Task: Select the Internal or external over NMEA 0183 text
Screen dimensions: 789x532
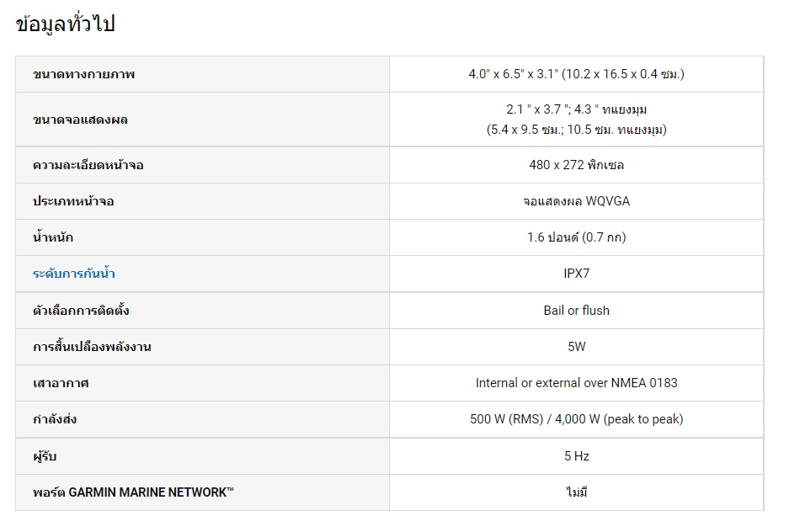Action: pyautogui.click(x=576, y=383)
